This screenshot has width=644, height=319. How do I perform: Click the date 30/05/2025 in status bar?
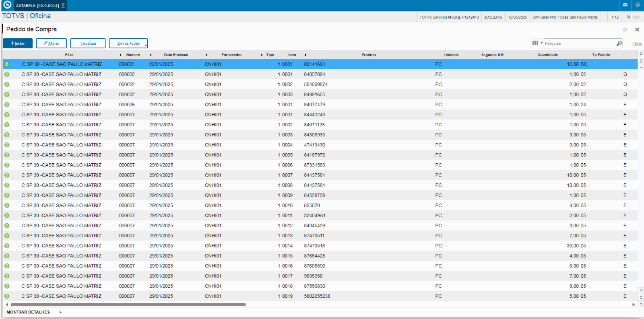pyautogui.click(x=518, y=17)
